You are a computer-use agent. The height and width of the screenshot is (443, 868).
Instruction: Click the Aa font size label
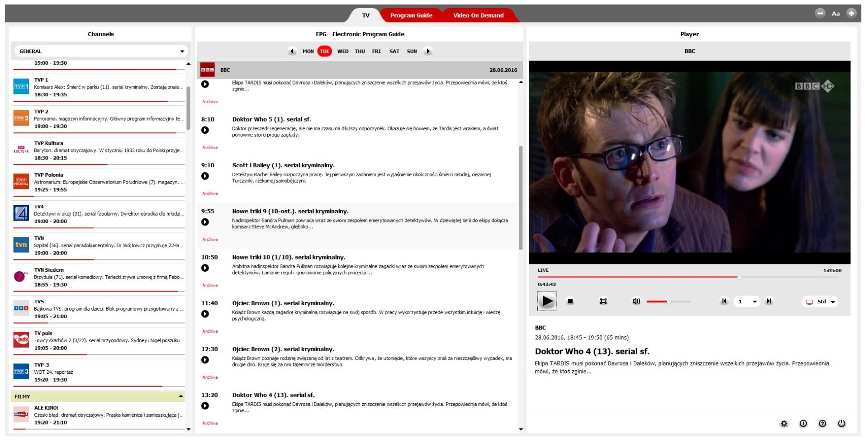835,14
